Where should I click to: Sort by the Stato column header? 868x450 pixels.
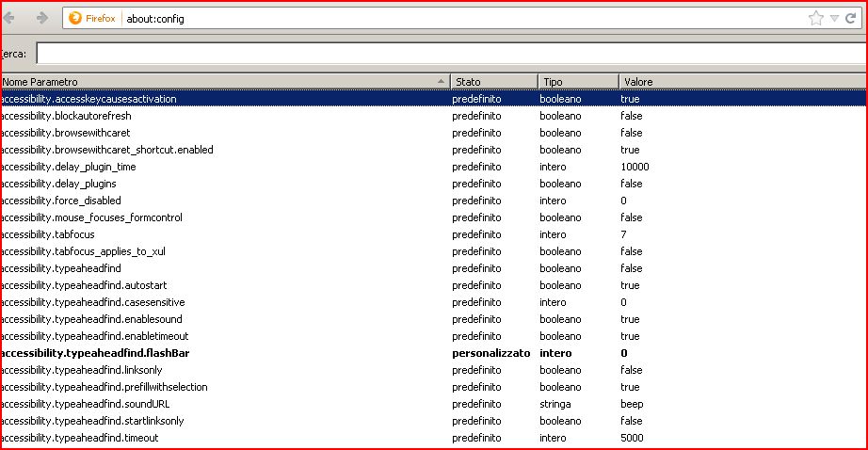tap(494, 81)
